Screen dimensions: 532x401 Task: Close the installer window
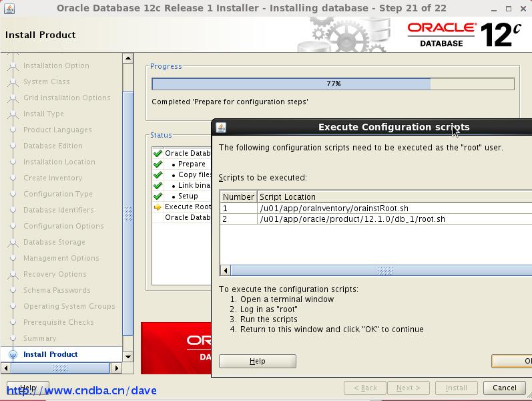(523, 9)
